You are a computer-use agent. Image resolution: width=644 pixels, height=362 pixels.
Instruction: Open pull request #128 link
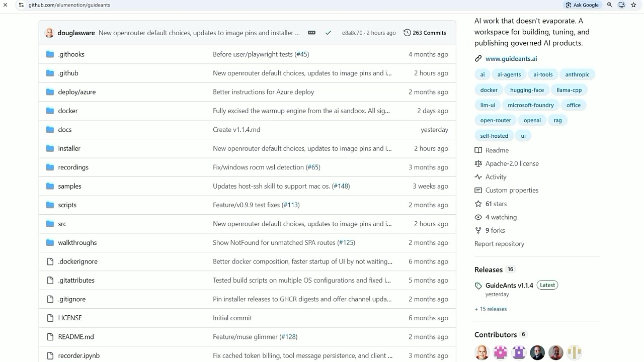coord(288,337)
